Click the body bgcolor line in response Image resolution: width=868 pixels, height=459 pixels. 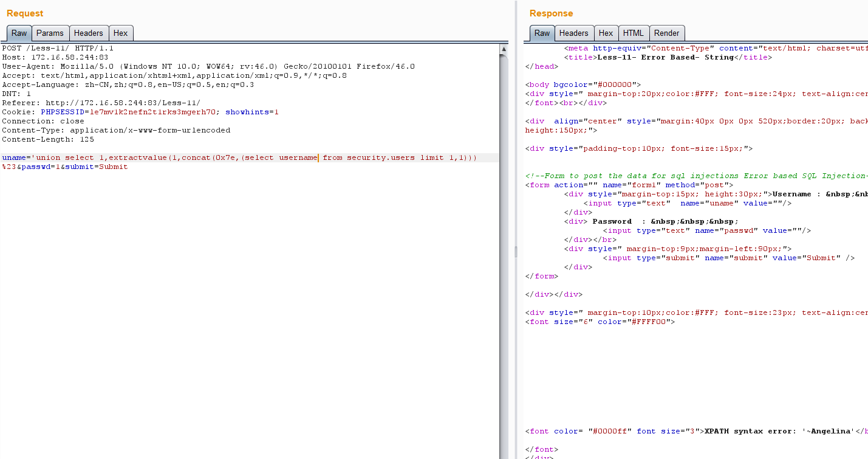pyautogui.click(x=583, y=85)
